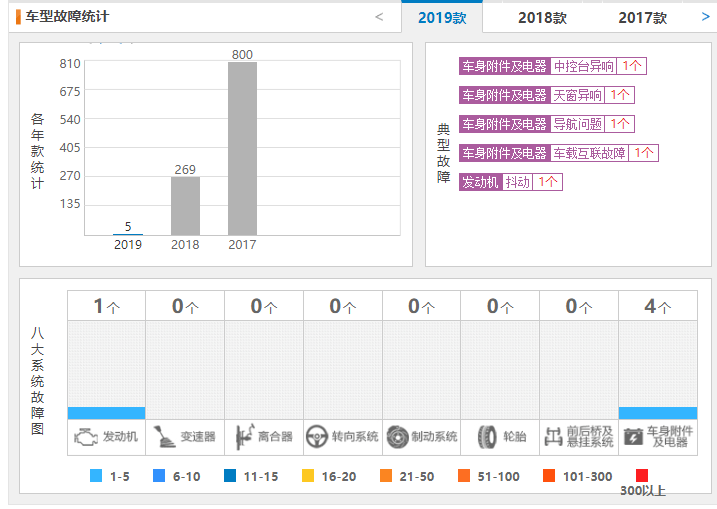Click the 1-5 legend color swatch
The height and width of the screenshot is (509, 717).
96,476
